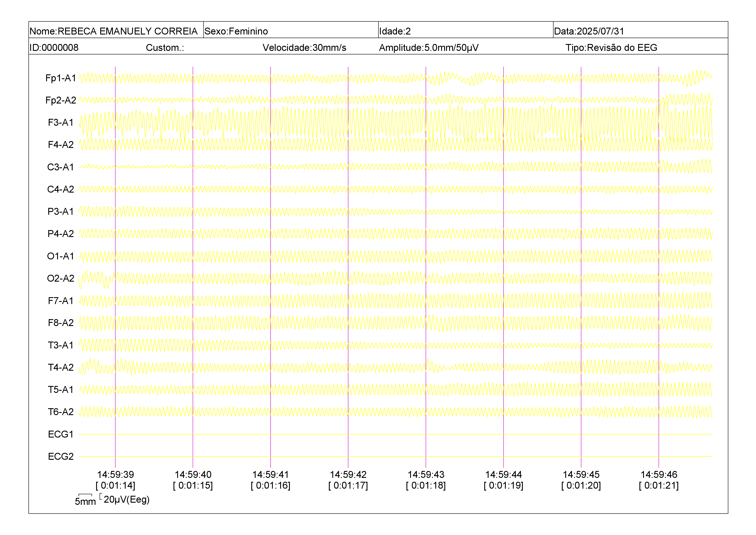Image resolution: width=756 pixels, height=535 pixels.
Task: Click the 14:59:44 time label
Action: [503, 474]
